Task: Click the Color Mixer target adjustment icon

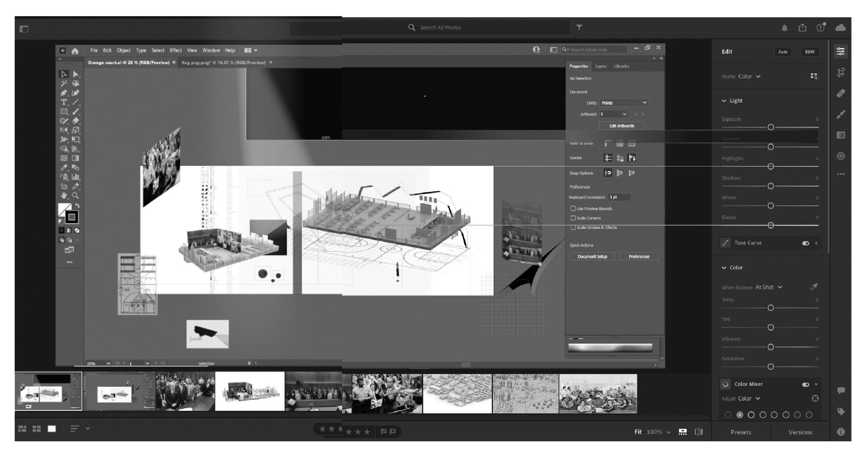Action: 815,398
